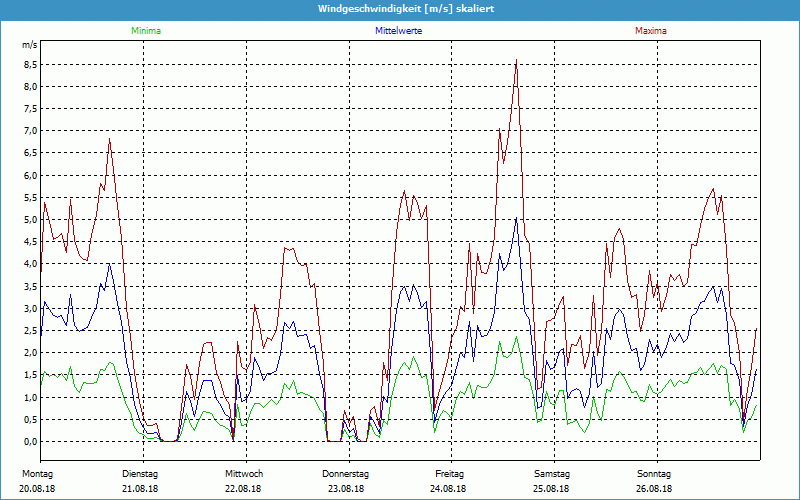The height and width of the screenshot is (500, 800).
Task: Click the date 23.08.18
Action: (x=346, y=489)
